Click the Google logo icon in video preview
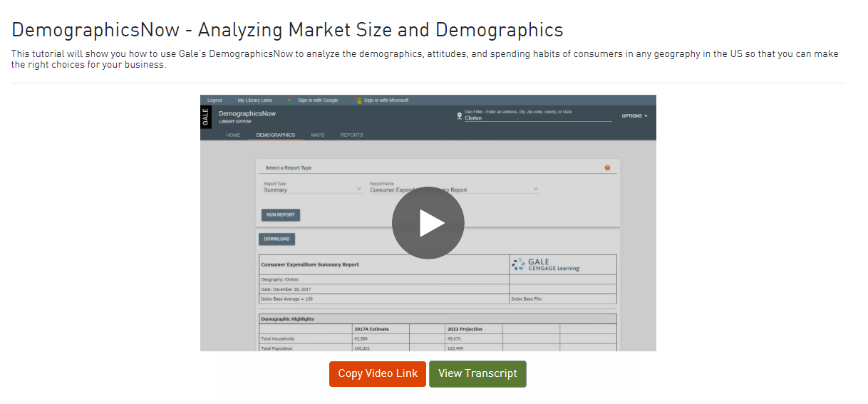Screen dimensions: 868x404 [291, 100]
